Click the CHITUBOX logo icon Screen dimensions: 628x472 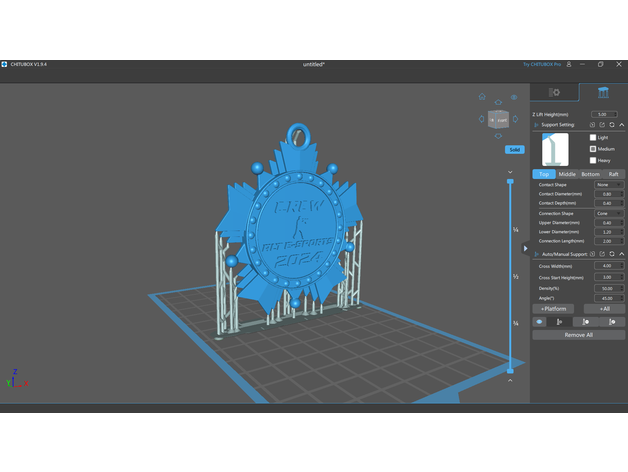5,64
